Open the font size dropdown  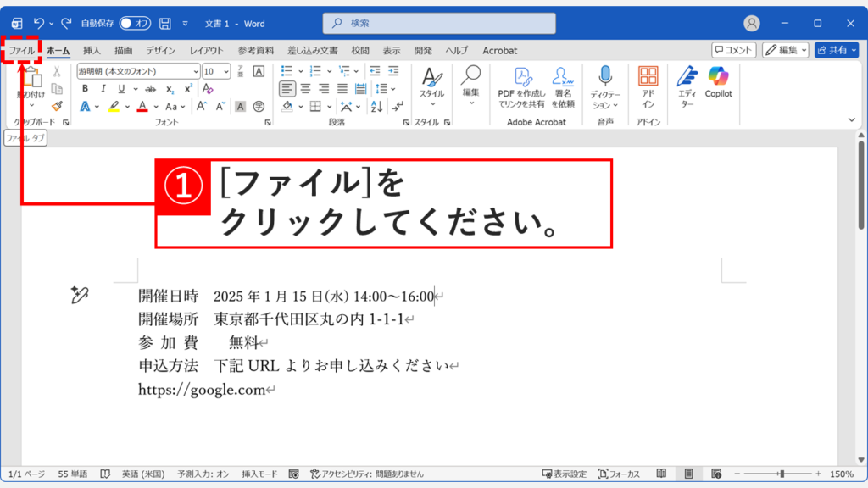click(219, 70)
